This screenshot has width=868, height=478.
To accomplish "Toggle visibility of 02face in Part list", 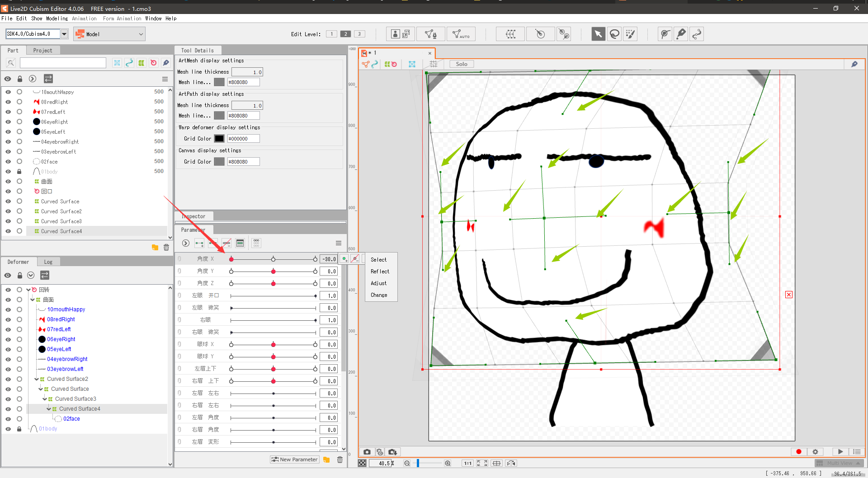I will (x=8, y=161).
